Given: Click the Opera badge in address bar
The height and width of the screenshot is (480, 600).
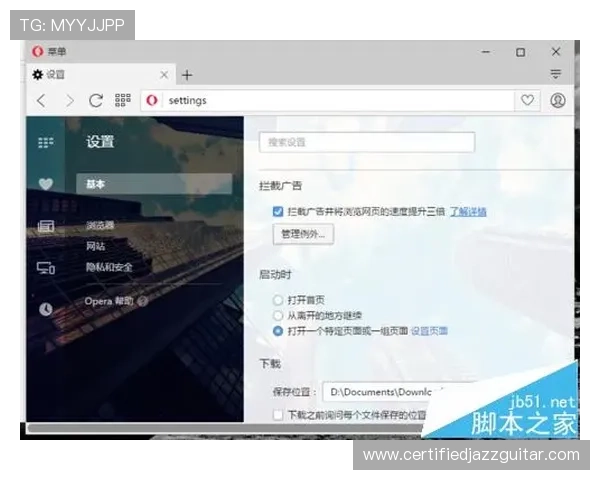Looking at the screenshot, I should 152,100.
